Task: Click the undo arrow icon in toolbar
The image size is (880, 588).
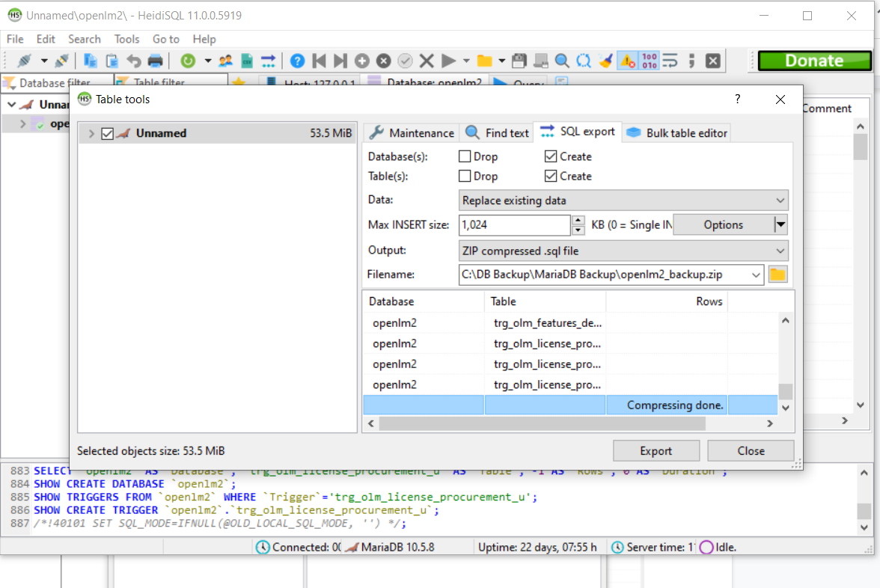Action: (x=134, y=61)
